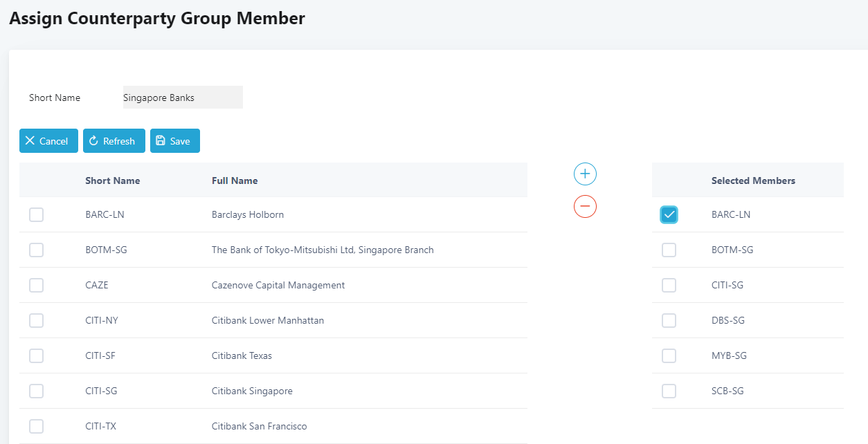Check BOTM-SG in Selected Members
This screenshot has height=444, width=868.
tap(669, 250)
